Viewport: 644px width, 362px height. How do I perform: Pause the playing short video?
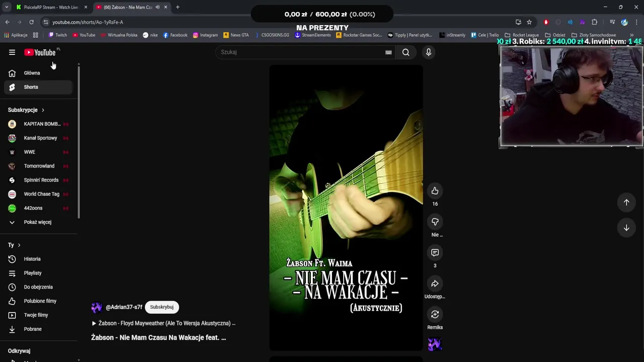tap(346, 207)
